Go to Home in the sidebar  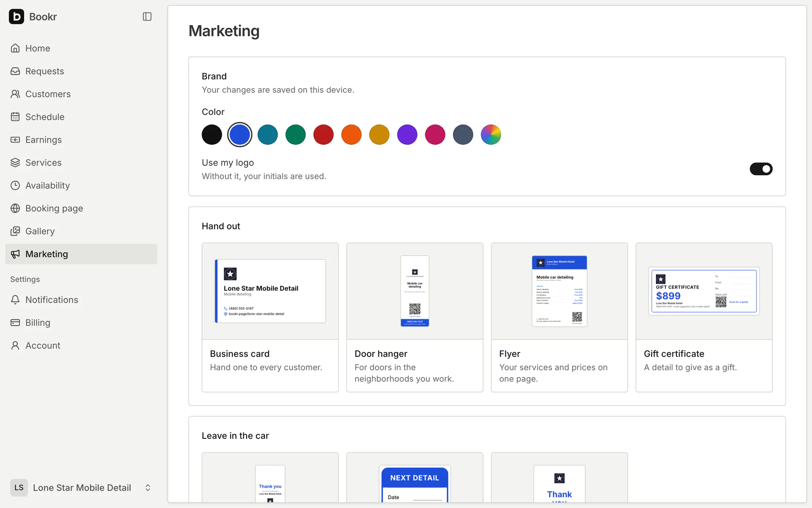click(x=81, y=48)
